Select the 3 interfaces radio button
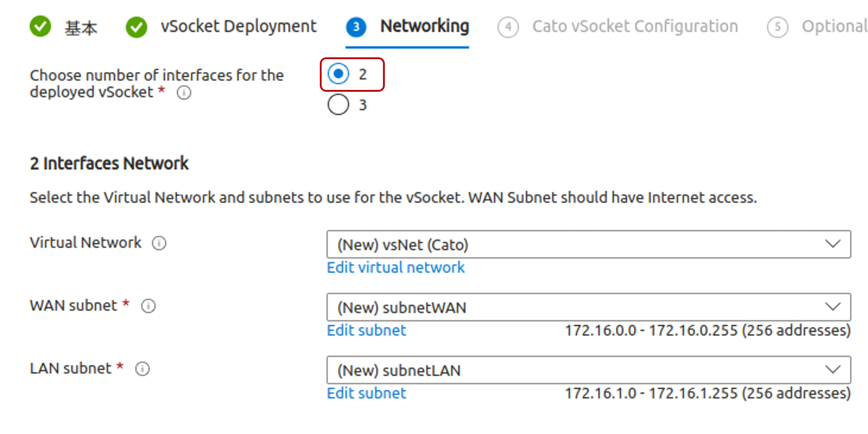 click(338, 104)
